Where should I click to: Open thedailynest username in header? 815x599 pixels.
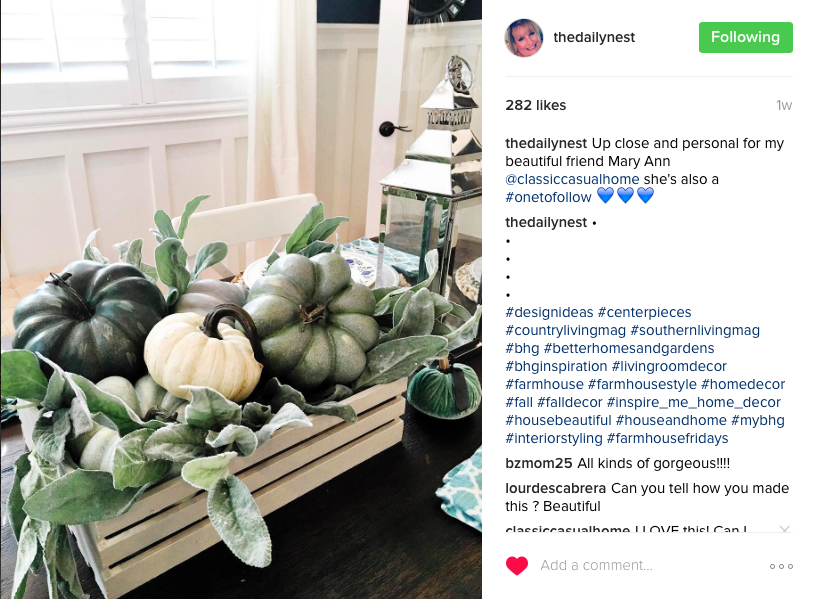click(x=594, y=37)
